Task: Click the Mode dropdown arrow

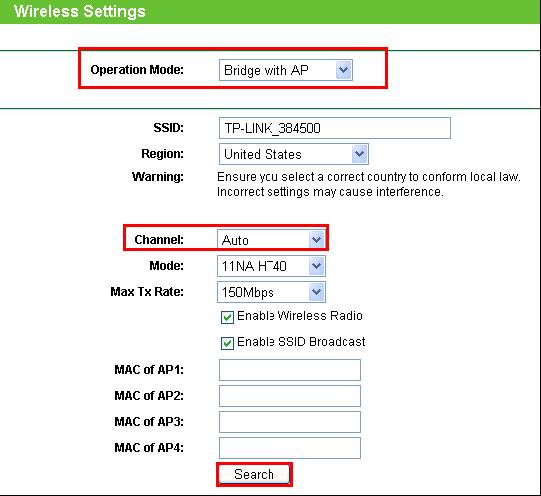Action: click(x=316, y=266)
